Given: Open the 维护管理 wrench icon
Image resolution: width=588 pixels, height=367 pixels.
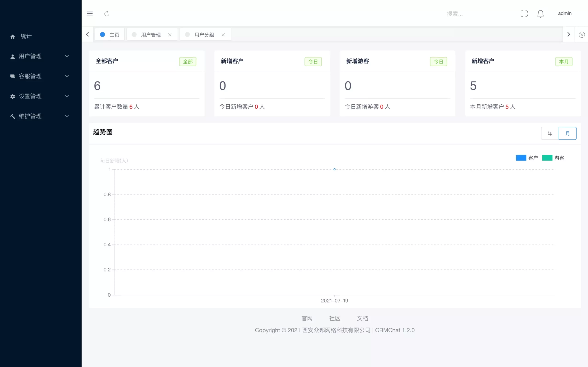Looking at the screenshot, I should click(13, 116).
